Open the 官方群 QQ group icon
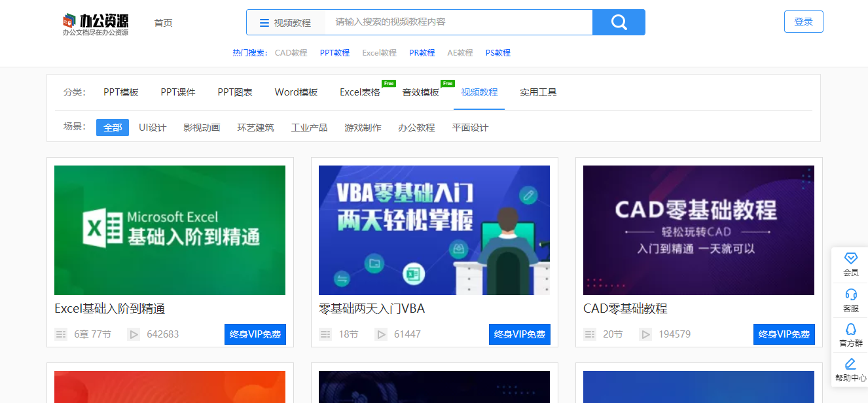Image resolution: width=868 pixels, height=403 pixels. pos(850,330)
